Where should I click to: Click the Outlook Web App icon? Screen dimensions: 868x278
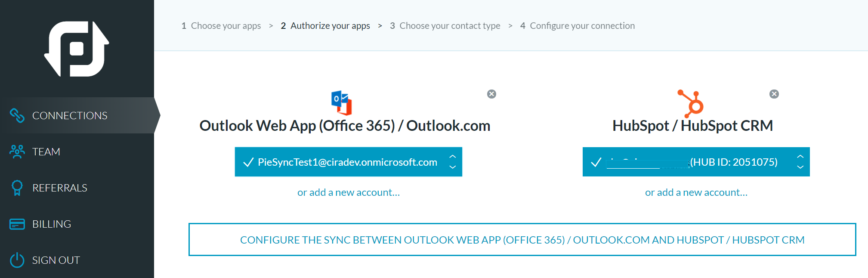[342, 103]
